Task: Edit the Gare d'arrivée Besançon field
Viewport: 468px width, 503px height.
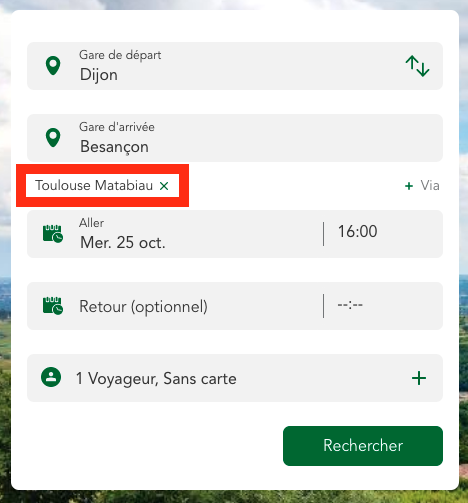Action: click(x=235, y=138)
